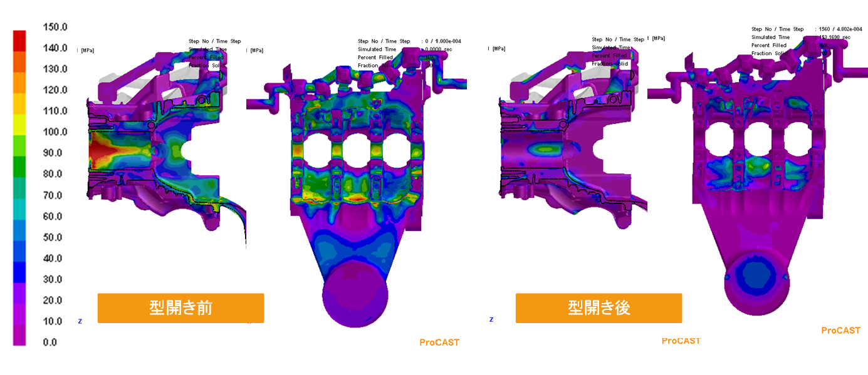
Task: Click the legend value 150.0
Action: (x=55, y=27)
